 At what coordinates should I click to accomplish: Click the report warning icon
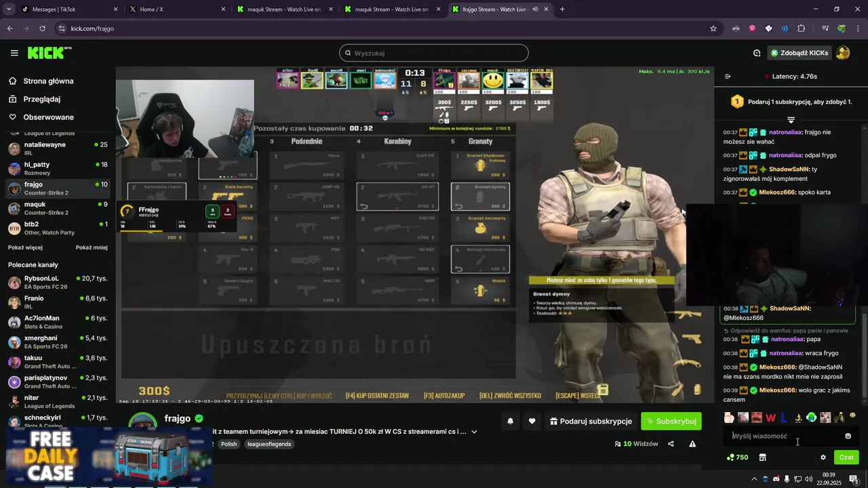pyautogui.click(x=692, y=444)
